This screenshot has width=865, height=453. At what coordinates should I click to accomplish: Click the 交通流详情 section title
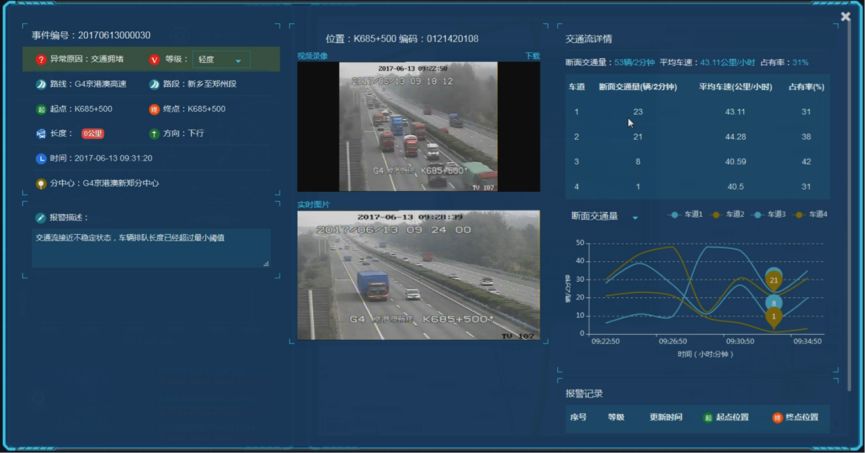(x=588, y=39)
